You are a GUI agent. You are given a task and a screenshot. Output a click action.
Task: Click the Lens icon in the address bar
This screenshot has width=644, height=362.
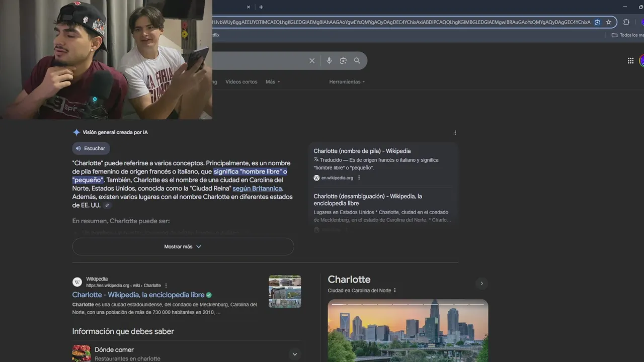[597, 22]
